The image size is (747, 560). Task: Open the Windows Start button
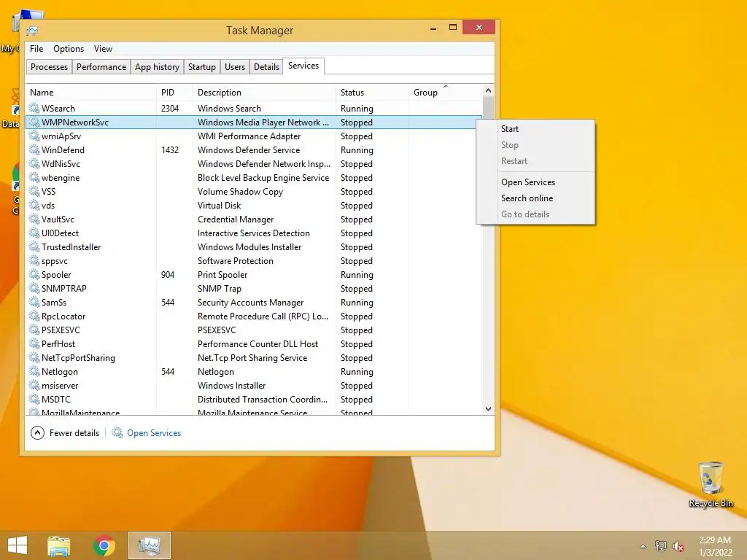(x=18, y=545)
